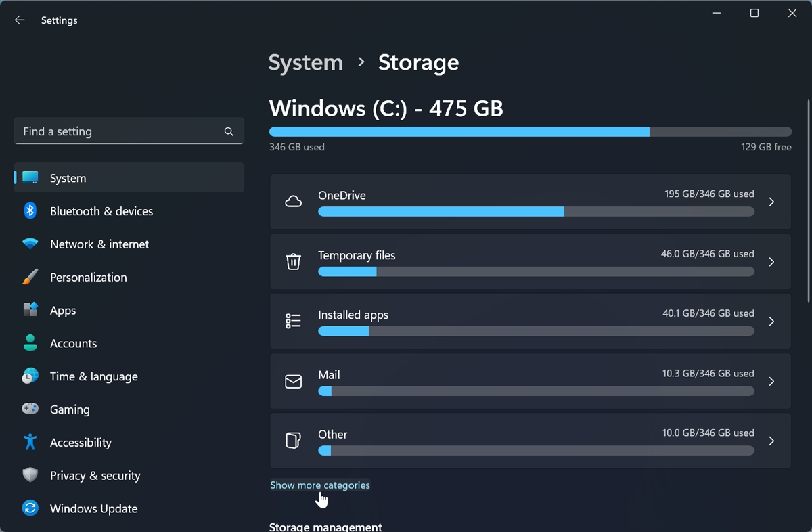Select the Apps icon in the sidebar

point(30,310)
